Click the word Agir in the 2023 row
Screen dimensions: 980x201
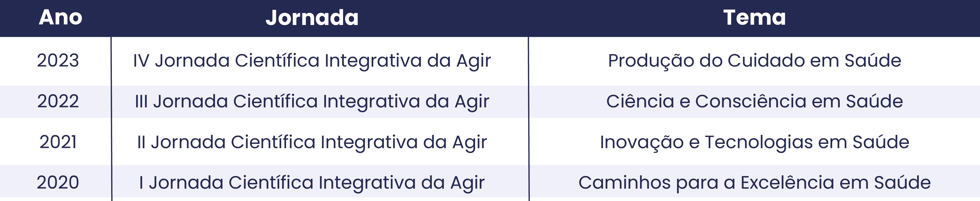474,61
